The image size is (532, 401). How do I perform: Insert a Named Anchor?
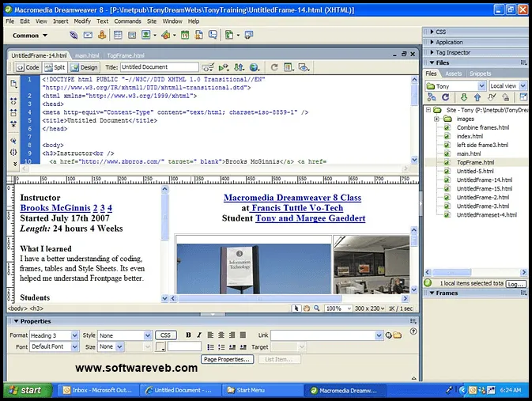tap(102, 35)
